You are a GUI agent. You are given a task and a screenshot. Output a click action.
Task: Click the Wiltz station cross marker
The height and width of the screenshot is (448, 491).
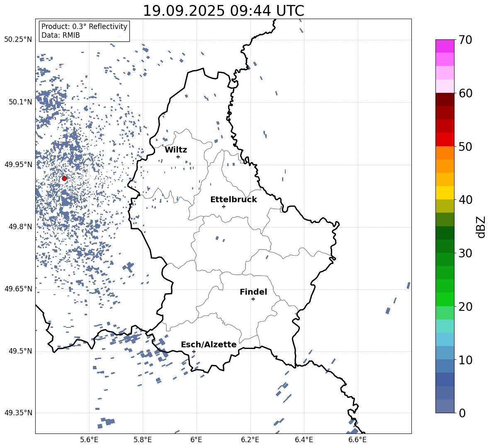point(178,157)
